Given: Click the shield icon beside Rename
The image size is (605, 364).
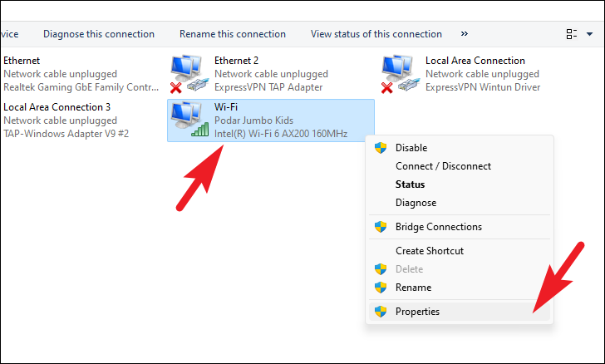Looking at the screenshot, I should (x=381, y=288).
